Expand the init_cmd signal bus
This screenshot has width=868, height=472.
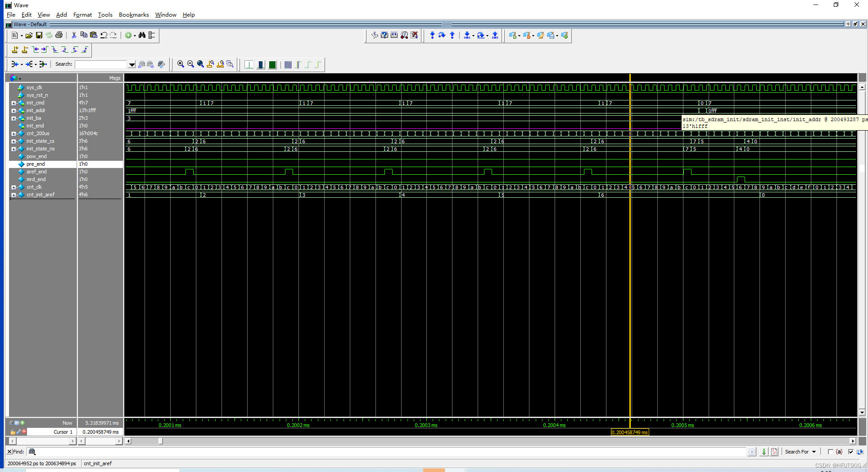14,103
